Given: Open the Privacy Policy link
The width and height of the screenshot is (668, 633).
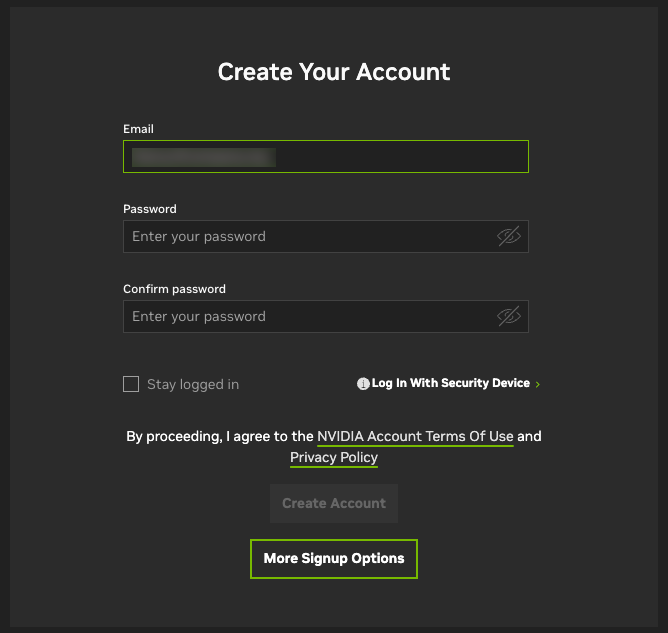Looking at the screenshot, I should (334, 457).
